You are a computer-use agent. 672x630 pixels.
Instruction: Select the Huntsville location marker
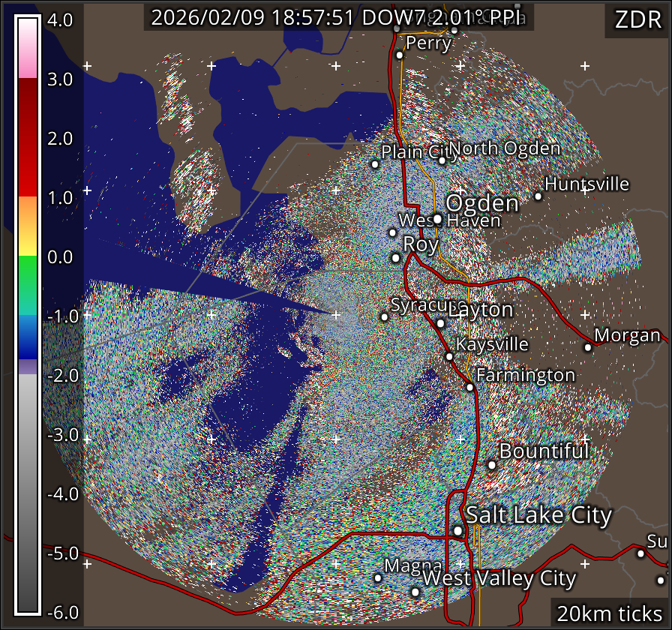point(538,196)
